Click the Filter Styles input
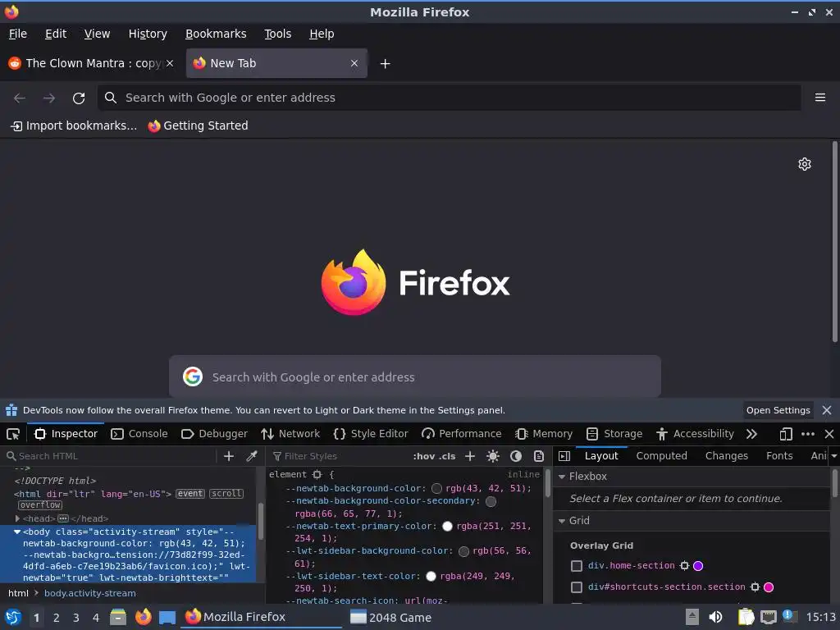840x630 pixels. pyautogui.click(x=339, y=456)
